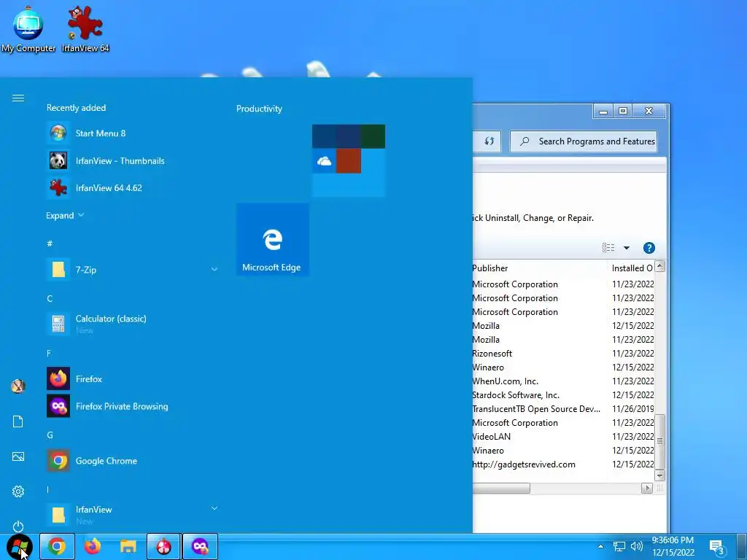Open the user account avatar in the Start sidebar
Screen dimensions: 747x560
pyautogui.click(x=18, y=386)
